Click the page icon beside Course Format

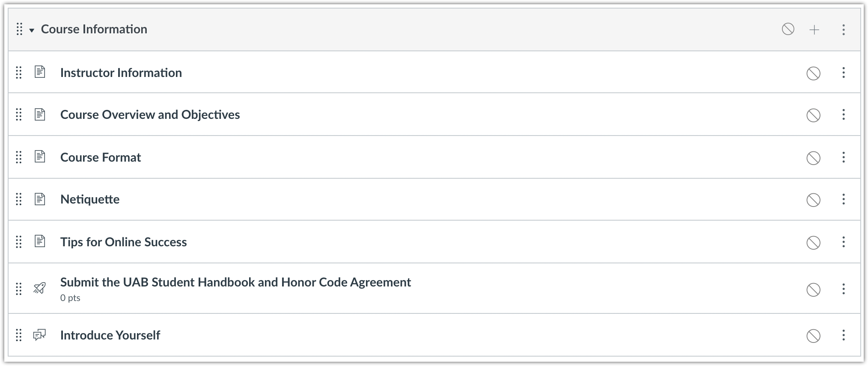tap(40, 157)
